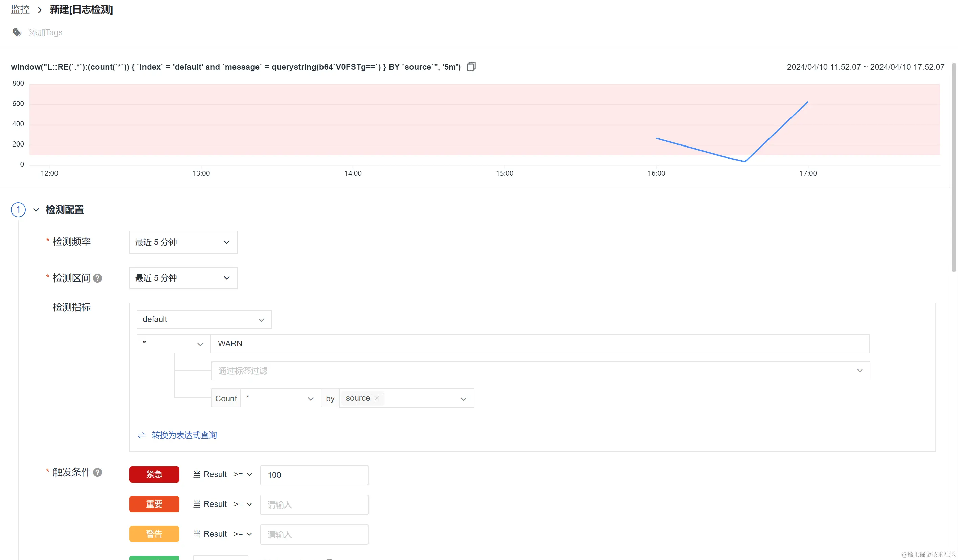The width and height of the screenshot is (958, 560).
Task: Click help icon next to 检测区间
Action: click(x=98, y=278)
